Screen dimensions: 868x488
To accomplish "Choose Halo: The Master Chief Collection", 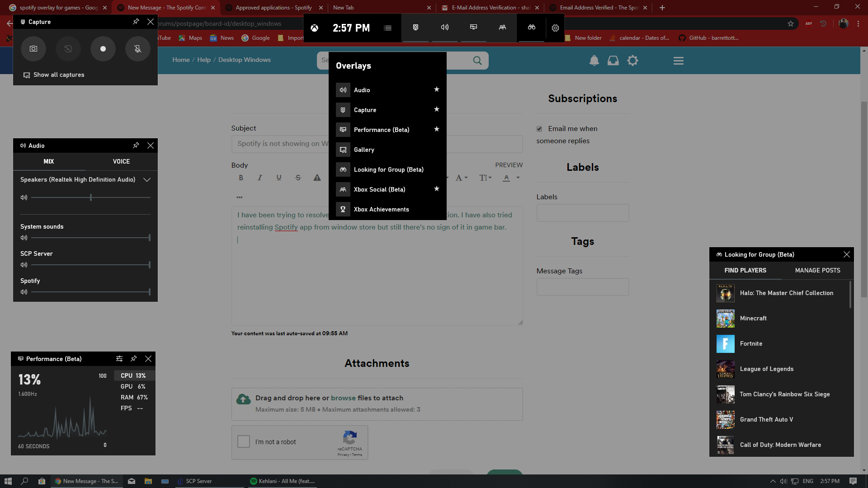I will click(x=780, y=293).
